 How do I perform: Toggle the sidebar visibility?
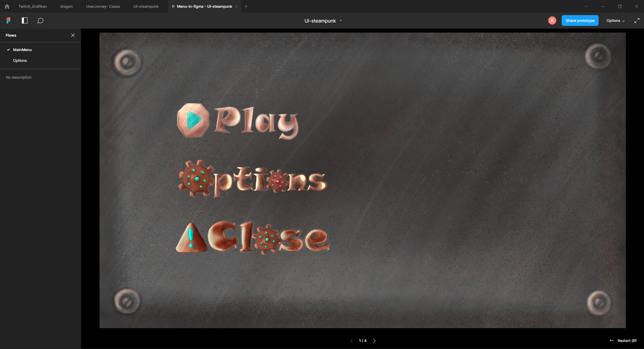tap(25, 20)
